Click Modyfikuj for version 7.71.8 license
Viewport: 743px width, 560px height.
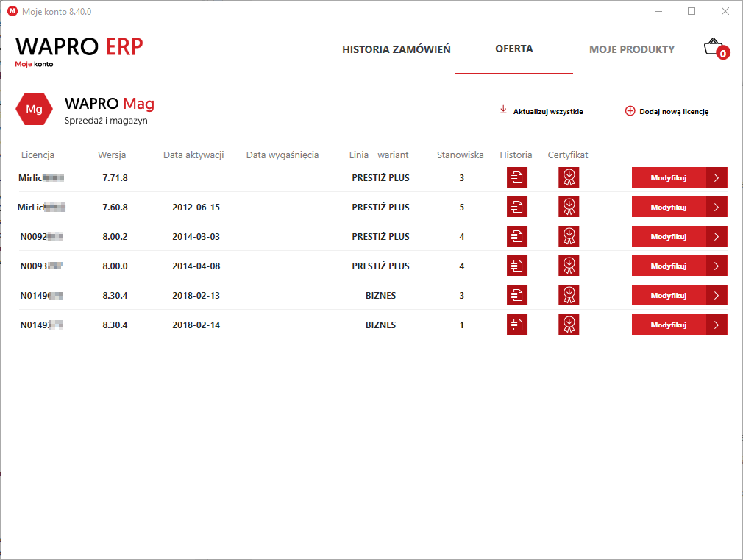(680, 178)
